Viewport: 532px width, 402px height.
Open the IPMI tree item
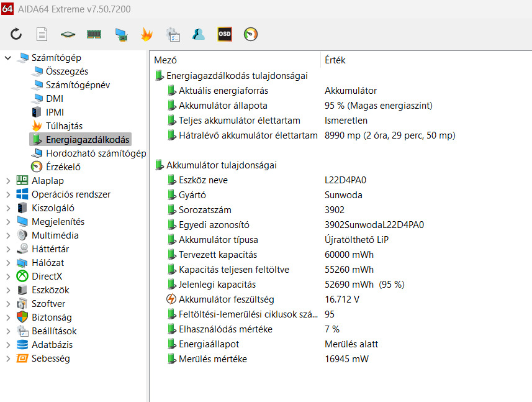(55, 112)
